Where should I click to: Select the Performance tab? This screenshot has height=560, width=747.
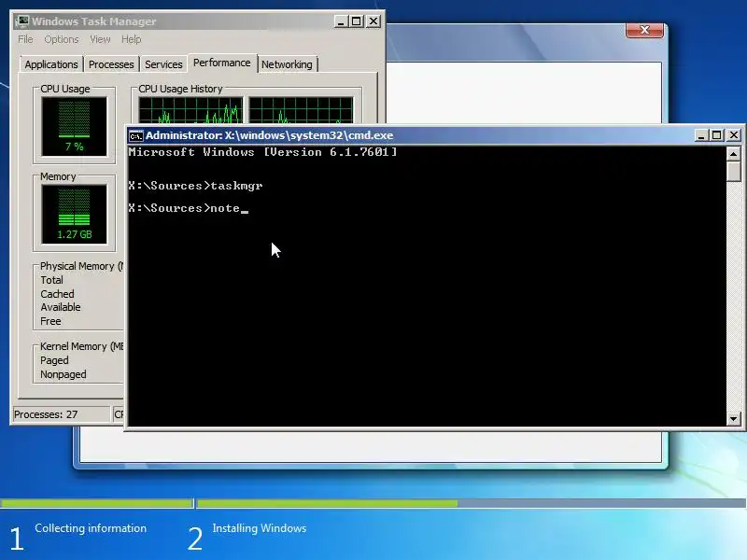(x=221, y=63)
